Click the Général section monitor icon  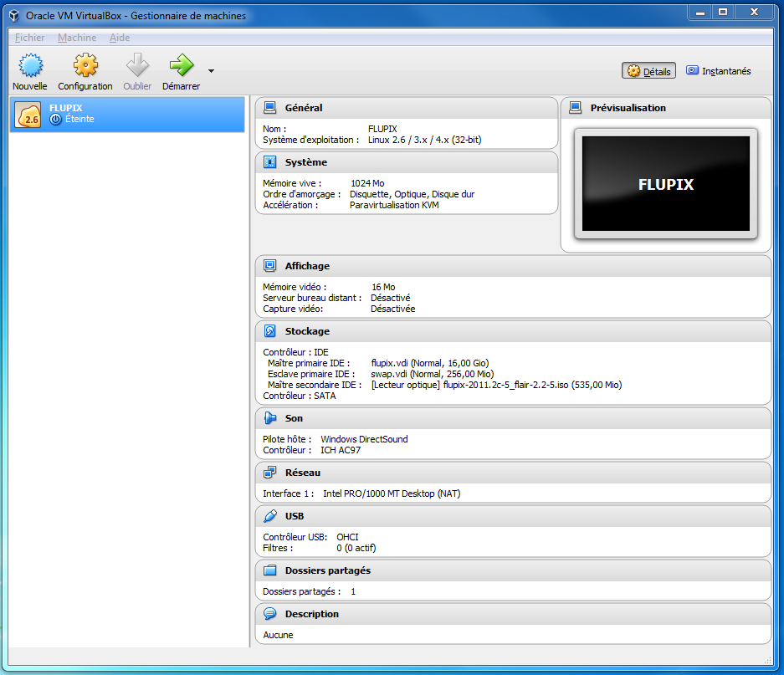(270, 108)
